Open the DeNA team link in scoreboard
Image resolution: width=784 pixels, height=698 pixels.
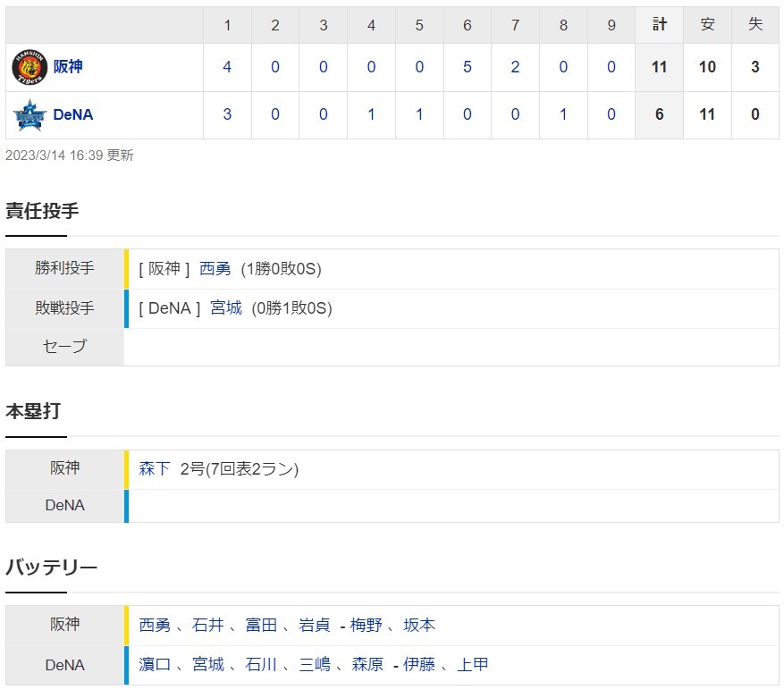[73, 115]
